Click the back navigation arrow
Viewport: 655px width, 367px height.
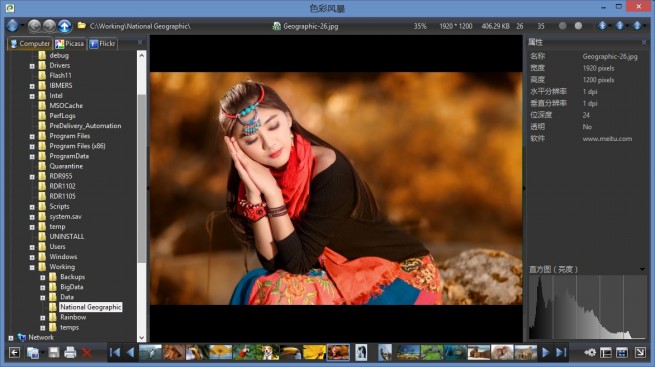tap(34, 26)
